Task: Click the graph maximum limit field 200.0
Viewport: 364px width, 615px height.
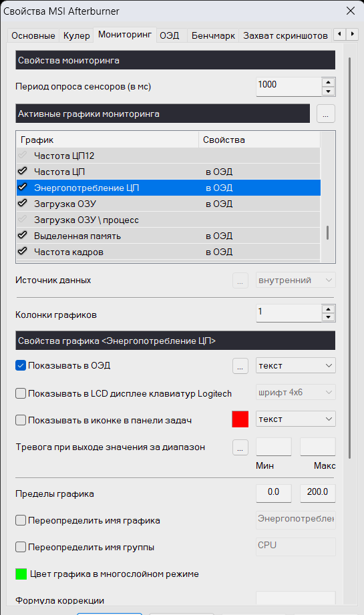Action: (318, 493)
